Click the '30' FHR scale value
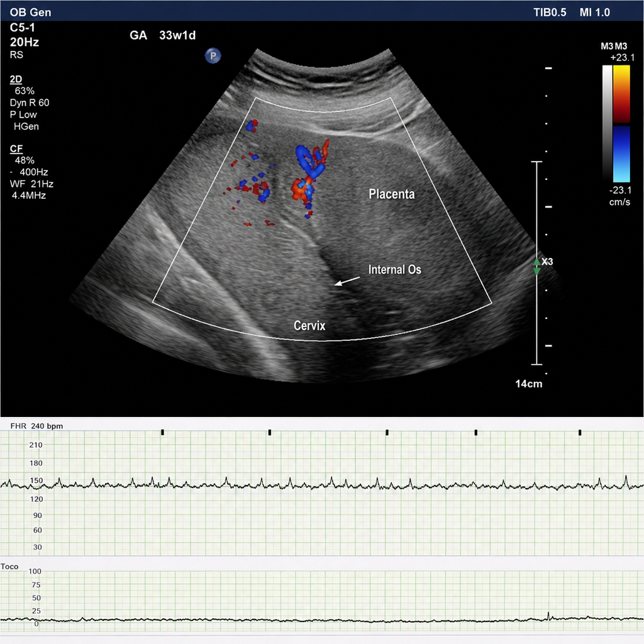 pyautogui.click(x=37, y=547)
